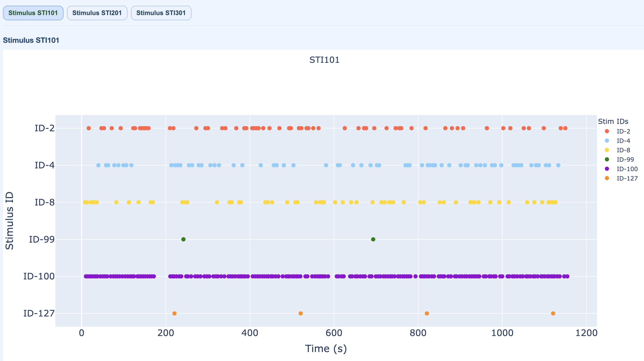Toggle ID-100 series in the legend
The width and height of the screenshot is (644, 361).
pyautogui.click(x=627, y=169)
